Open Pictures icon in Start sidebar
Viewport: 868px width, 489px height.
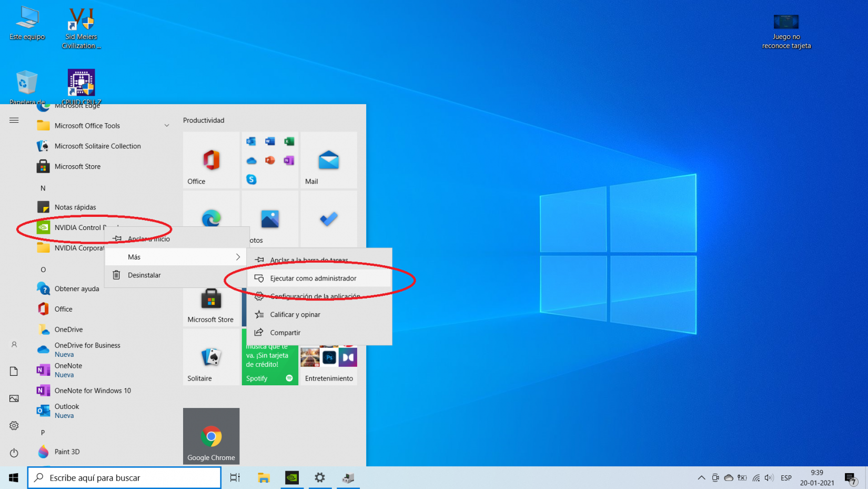(x=14, y=398)
